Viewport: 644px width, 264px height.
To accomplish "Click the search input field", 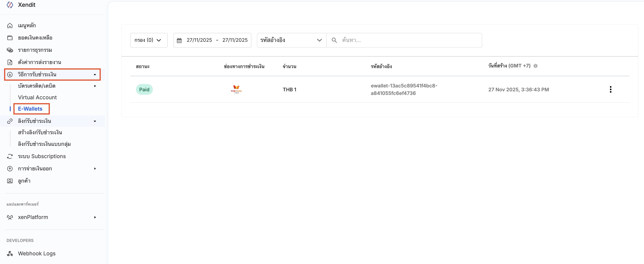I will 410,40.
